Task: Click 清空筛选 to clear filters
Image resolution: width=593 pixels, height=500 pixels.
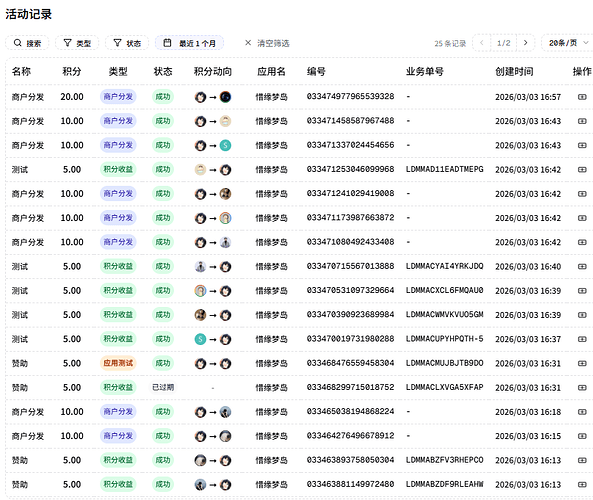Action: tap(267, 43)
